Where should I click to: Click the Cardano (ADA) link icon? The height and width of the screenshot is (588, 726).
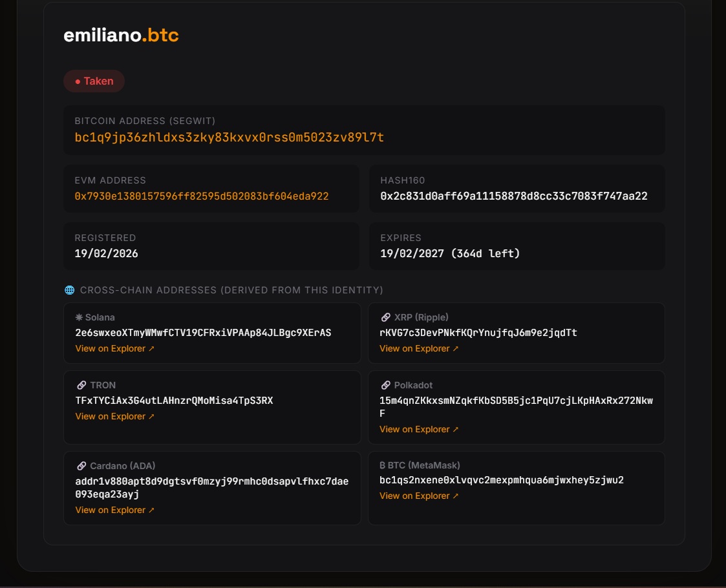81,466
